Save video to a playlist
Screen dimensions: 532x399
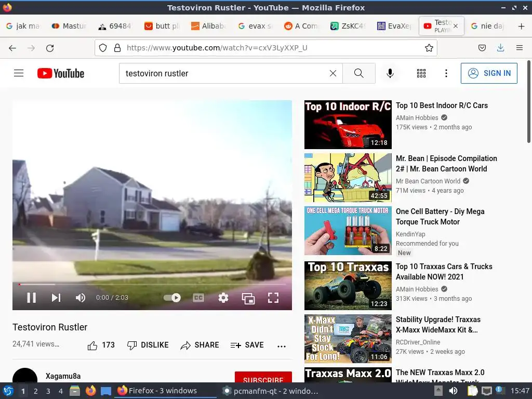(247, 345)
